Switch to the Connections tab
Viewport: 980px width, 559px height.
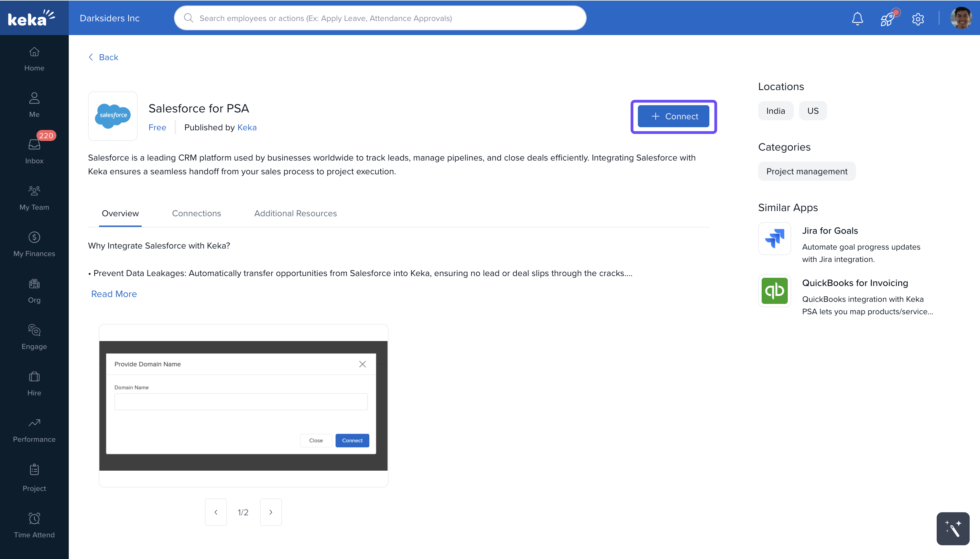196,213
